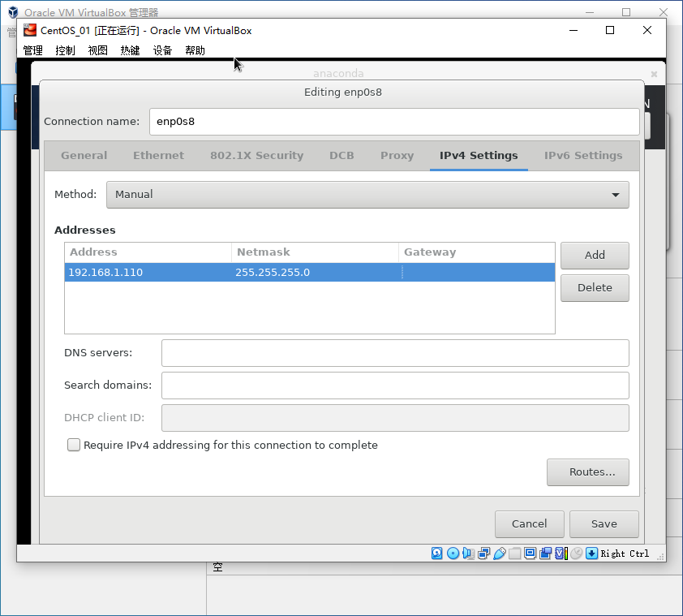
Task: Maximize the CentOS_01 VM window
Action: pos(610,31)
